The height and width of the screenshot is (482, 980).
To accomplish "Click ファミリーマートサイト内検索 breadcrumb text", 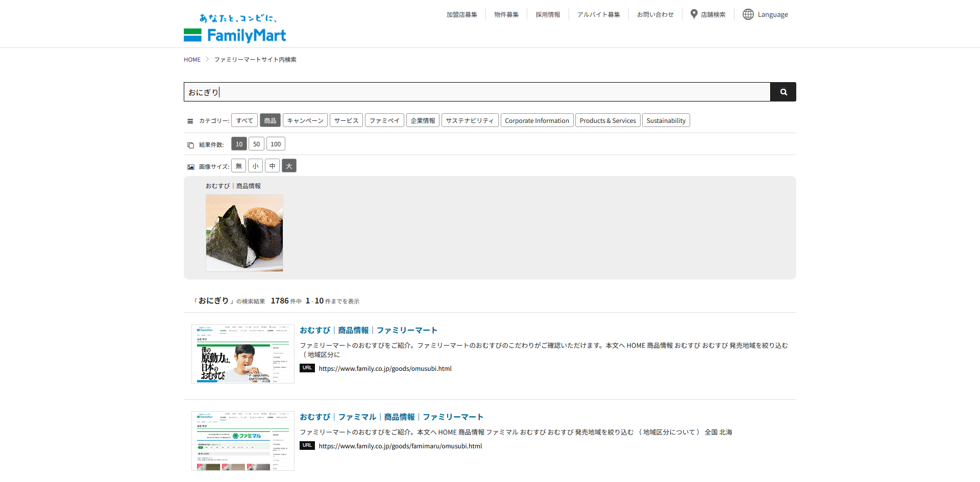I will pos(255,60).
